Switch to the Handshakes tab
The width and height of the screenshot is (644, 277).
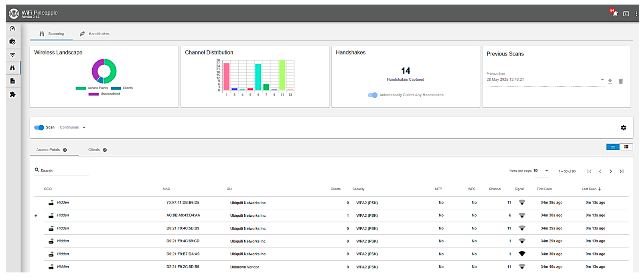pyautogui.click(x=95, y=34)
